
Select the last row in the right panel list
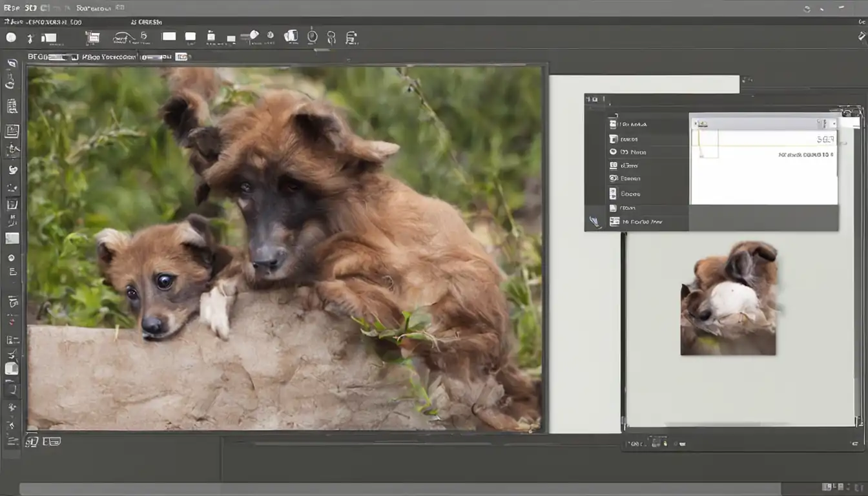[x=649, y=222]
